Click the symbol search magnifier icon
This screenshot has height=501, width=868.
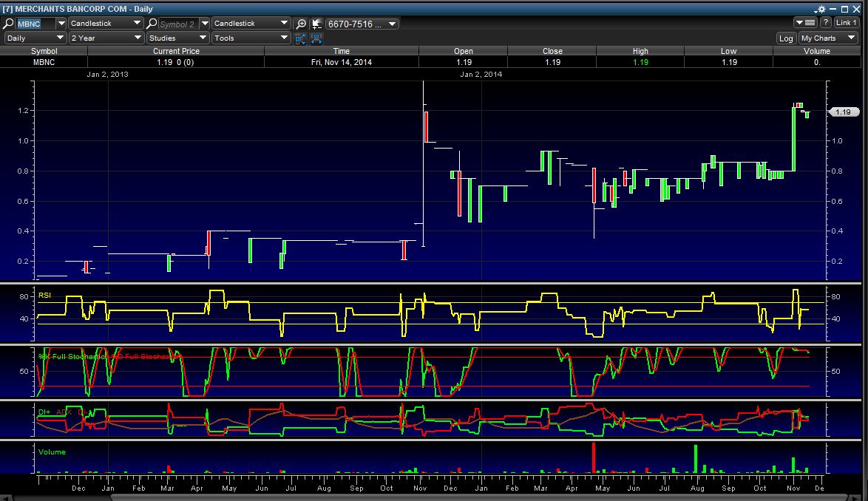(9, 24)
